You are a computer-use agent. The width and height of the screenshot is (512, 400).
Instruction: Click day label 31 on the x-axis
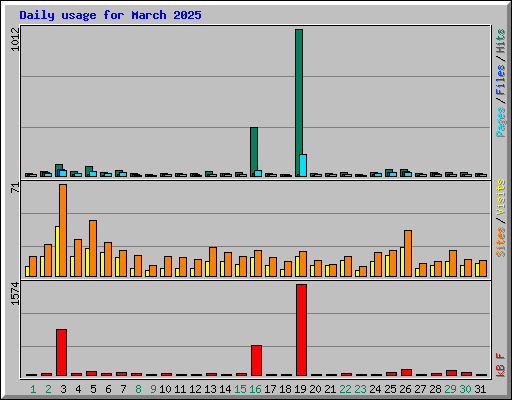[480, 389]
